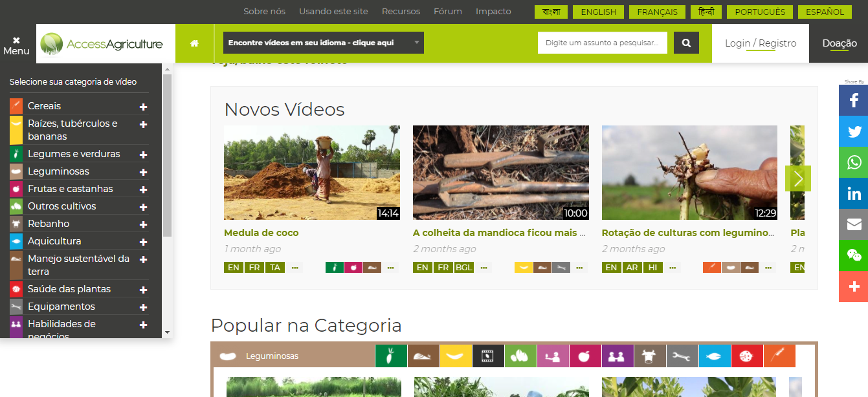Expand the Leguminosas sidebar category
The width and height of the screenshot is (868, 397).
(x=143, y=173)
